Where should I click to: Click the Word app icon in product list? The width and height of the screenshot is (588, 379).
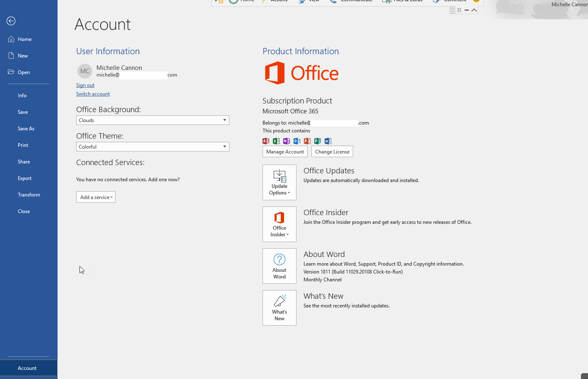[328, 141]
